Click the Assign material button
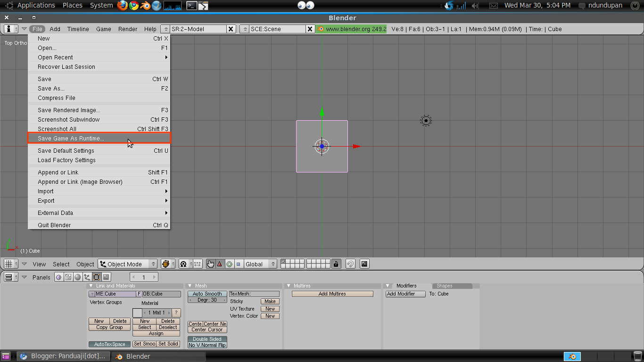Viewport: 644px width, 362px height. (156, 333)
